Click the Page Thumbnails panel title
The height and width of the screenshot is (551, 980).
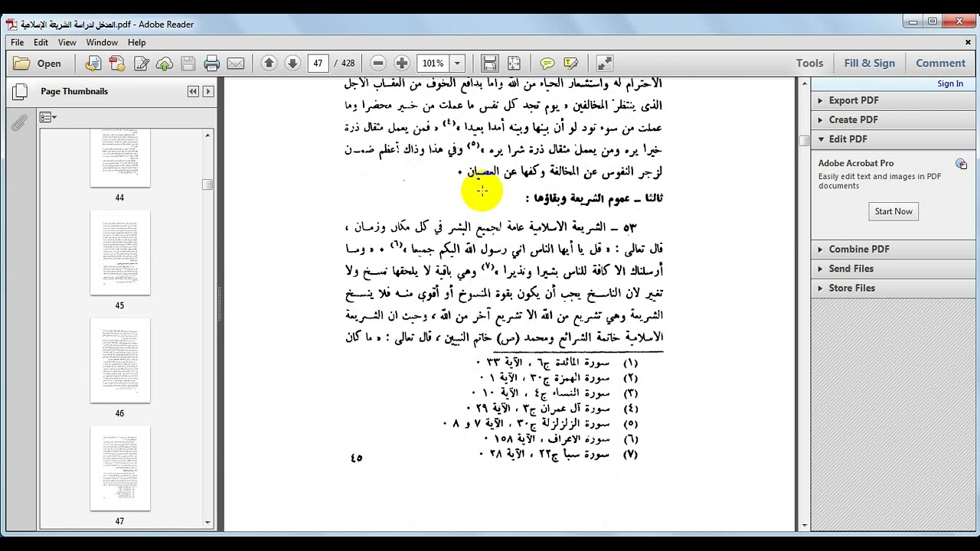point(74,91)
